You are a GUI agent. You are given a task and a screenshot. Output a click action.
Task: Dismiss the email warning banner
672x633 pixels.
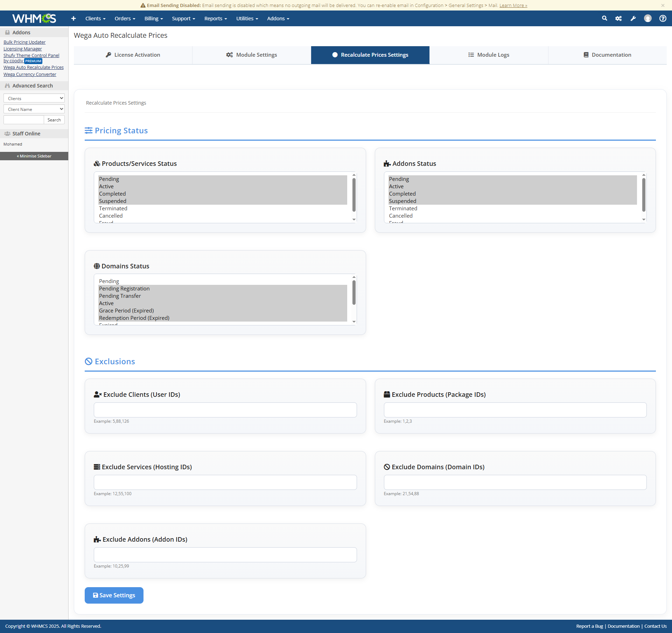663,5
